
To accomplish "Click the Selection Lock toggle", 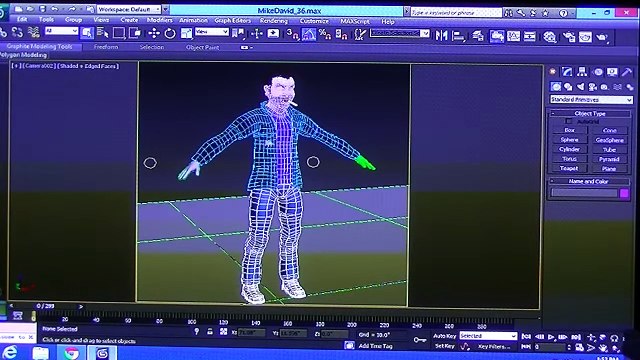I will tap(210, 331).
